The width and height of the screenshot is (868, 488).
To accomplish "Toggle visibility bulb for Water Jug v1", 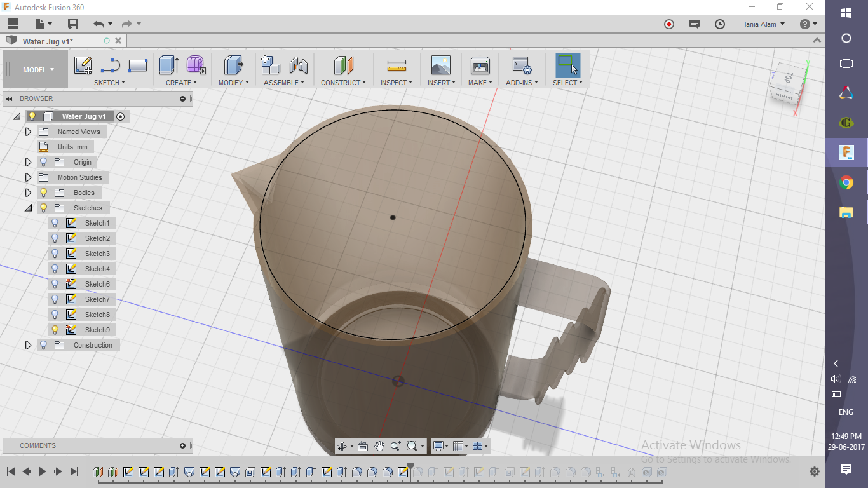I will 32,116.
